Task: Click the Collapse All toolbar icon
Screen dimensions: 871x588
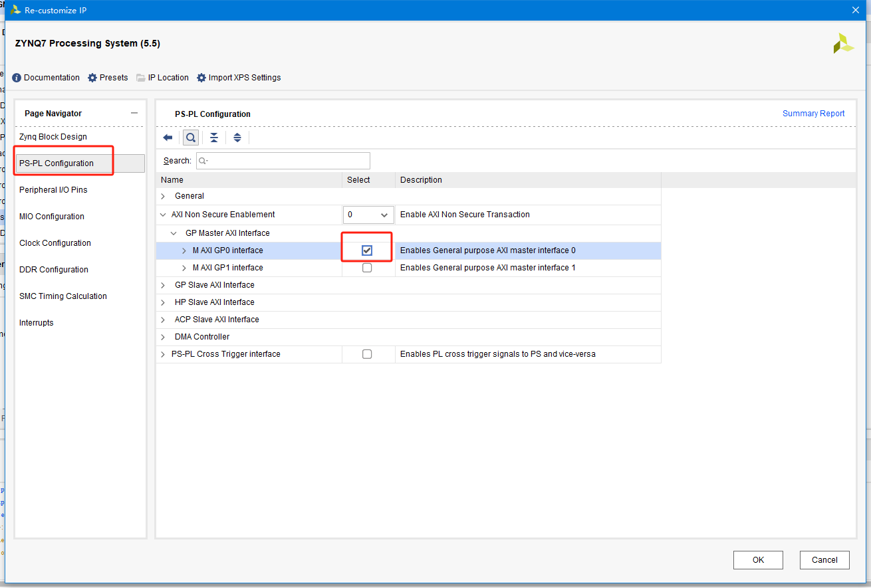Action: pyautogui.click(x=213, y=138)
